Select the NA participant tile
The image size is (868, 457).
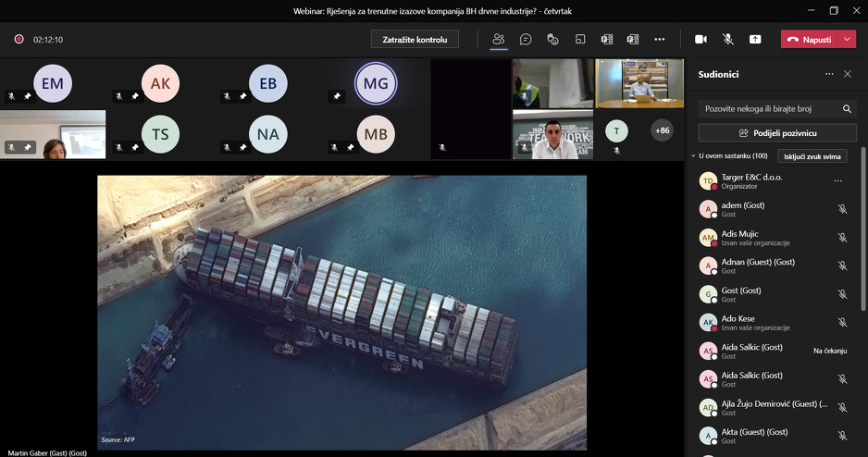click(268, 134)
